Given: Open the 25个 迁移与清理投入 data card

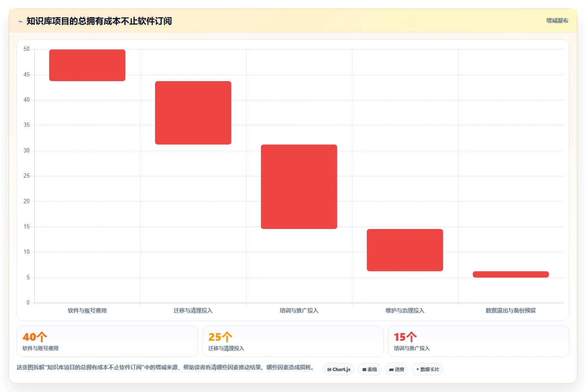Looking at the screenshot, I should click(293, 341).
